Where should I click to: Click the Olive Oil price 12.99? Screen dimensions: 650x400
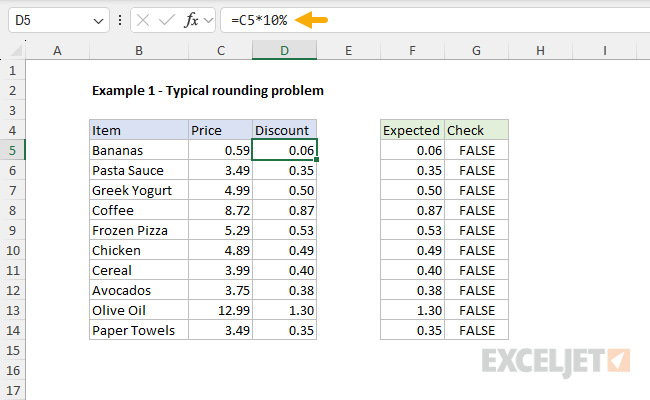(x=221, y=310)
